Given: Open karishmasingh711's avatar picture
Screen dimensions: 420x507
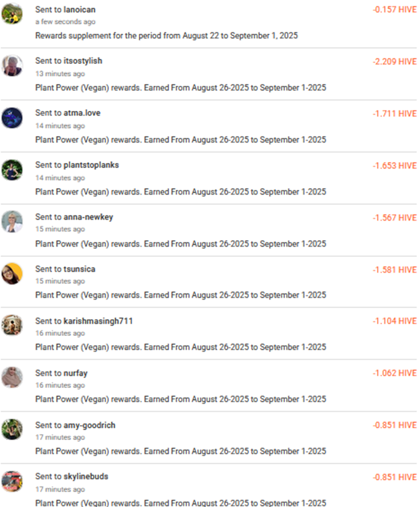Looking at the screenshot, I should (12, 326).
